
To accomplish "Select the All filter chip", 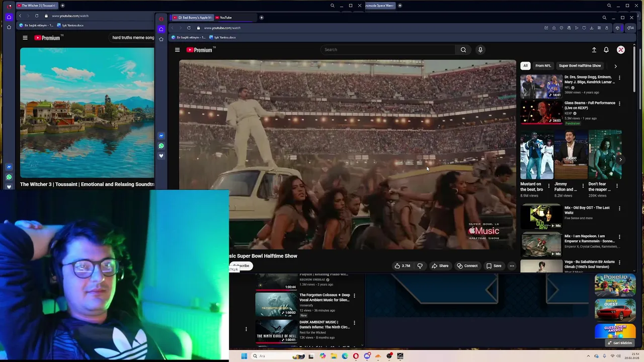I will click(x=525, y=66).
